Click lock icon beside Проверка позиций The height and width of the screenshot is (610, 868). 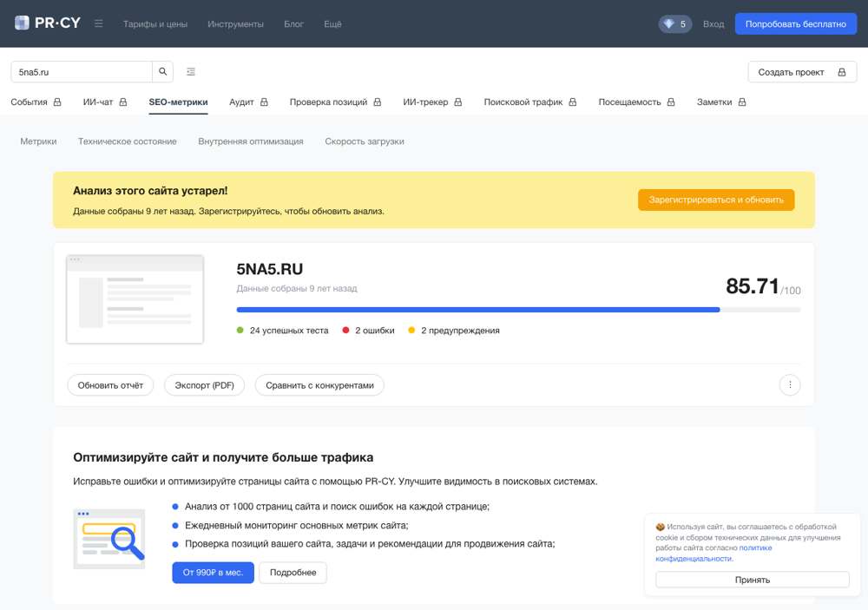pos(377,102)
